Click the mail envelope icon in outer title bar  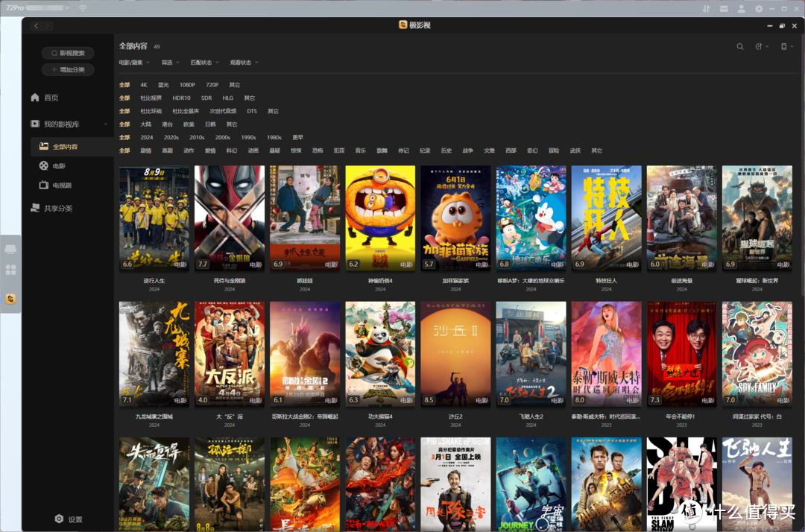coord(723,8)
